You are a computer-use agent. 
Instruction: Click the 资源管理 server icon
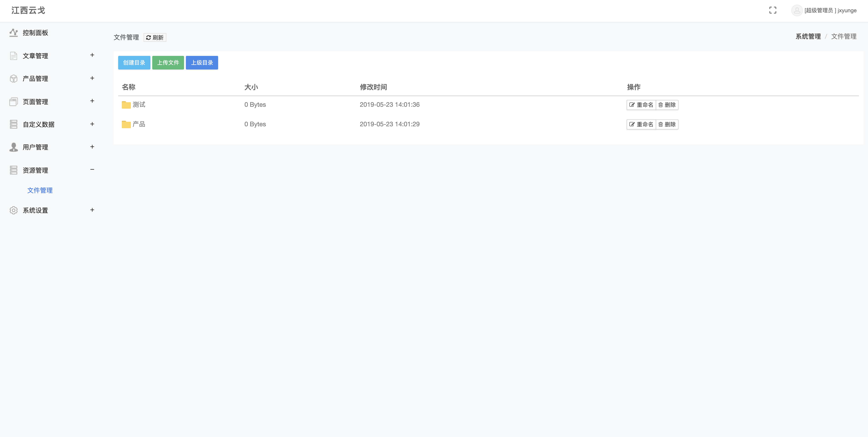(x=13, y=170)
